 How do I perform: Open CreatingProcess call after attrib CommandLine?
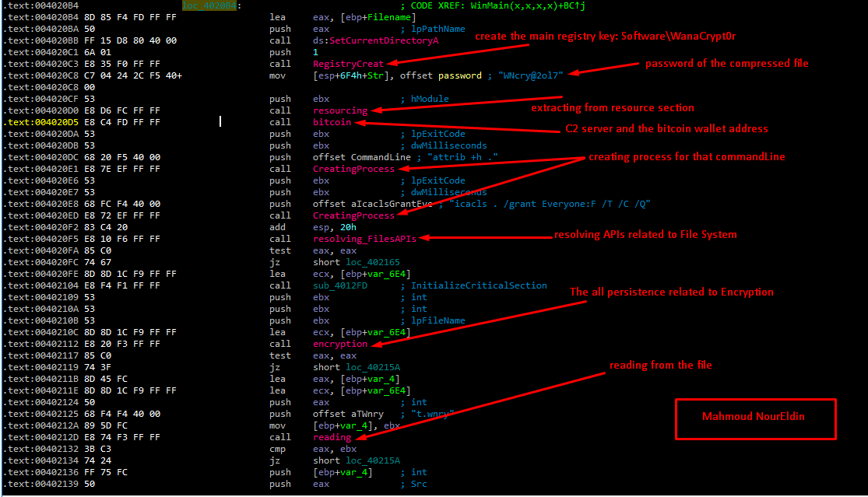353,169
